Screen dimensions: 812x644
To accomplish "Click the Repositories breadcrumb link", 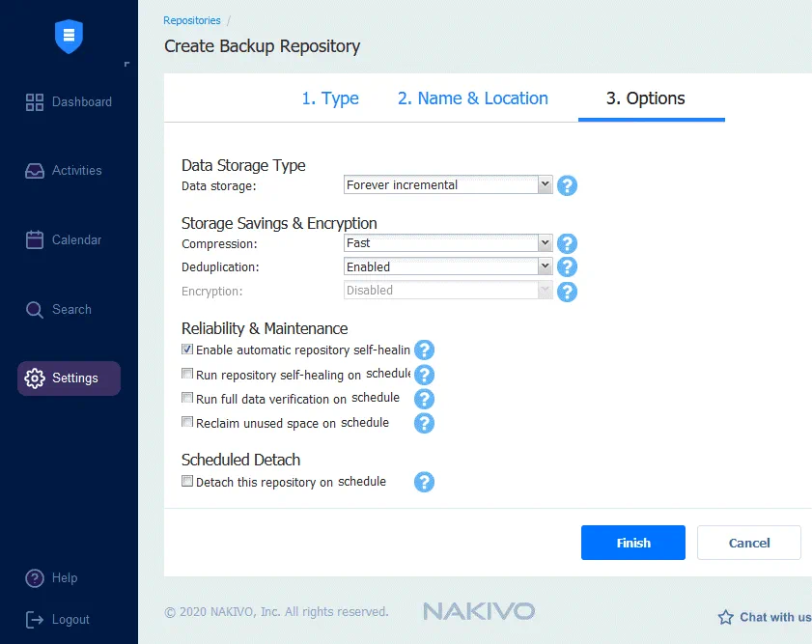I will point(191,20).
